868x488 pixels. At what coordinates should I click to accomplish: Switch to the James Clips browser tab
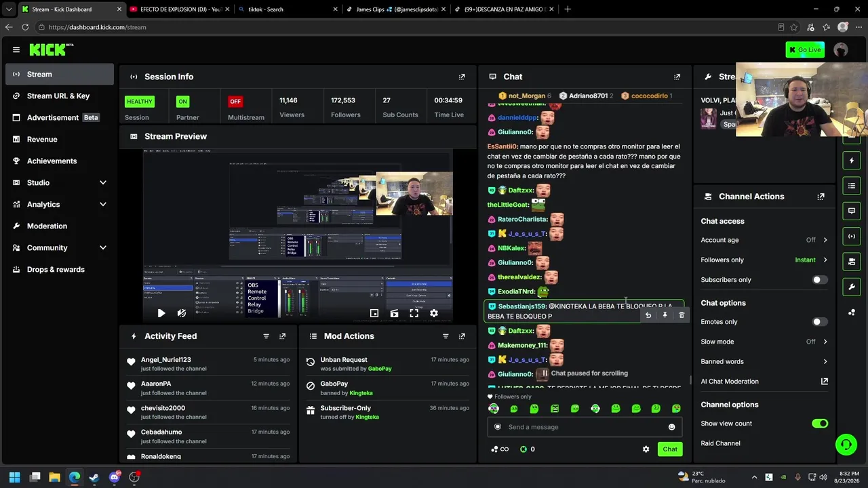click(x=395, y=9)
